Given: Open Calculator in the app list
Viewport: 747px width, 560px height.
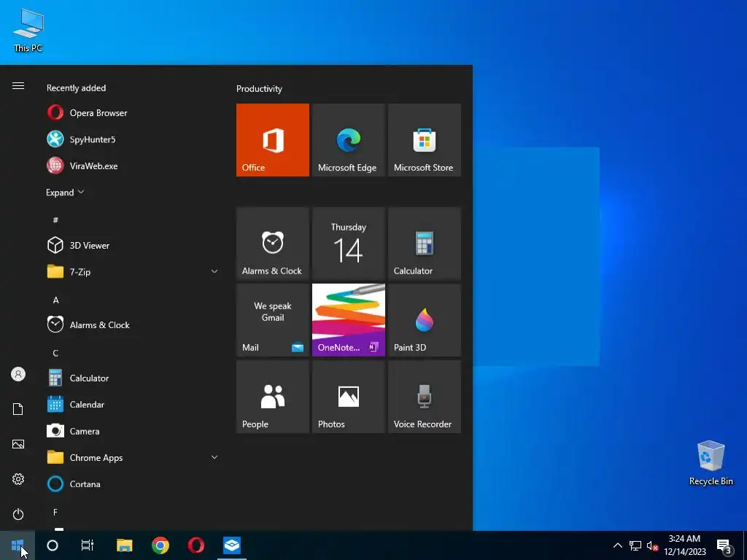Looking at the screenshot, I should [x=131, y=378].
